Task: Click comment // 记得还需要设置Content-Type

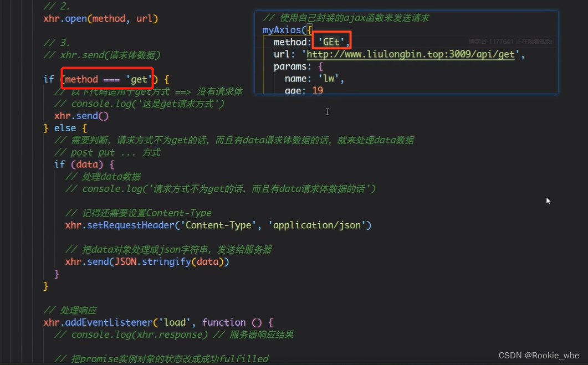Action: pos(139,213)
